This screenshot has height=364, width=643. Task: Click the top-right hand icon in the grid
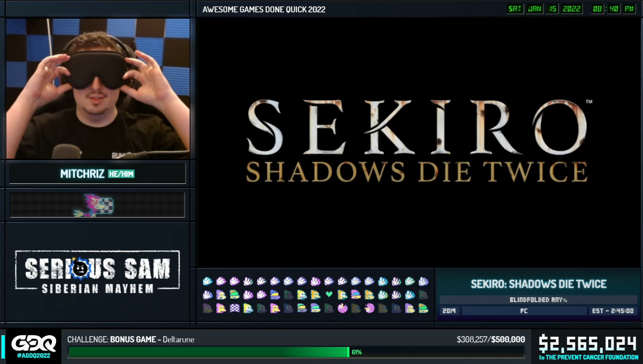423,281
